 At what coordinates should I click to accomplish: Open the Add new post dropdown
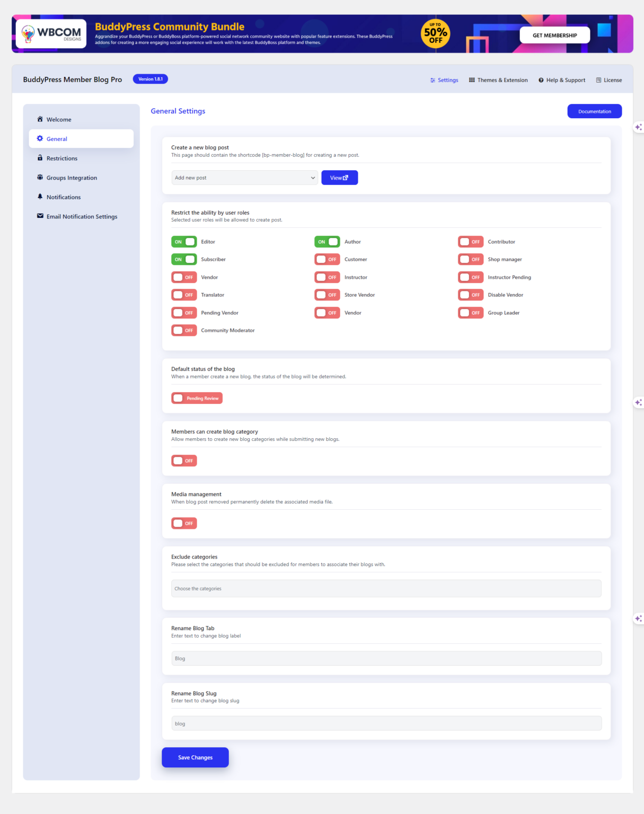tap(244, 177)
